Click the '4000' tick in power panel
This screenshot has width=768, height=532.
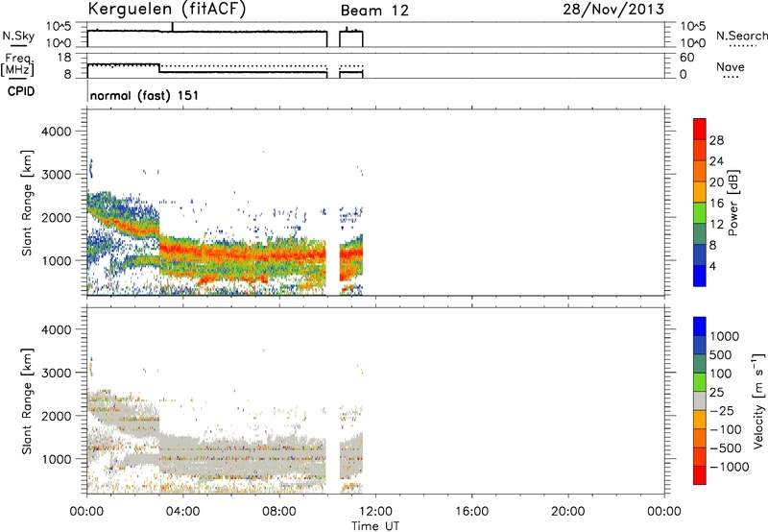click(57, 132)
